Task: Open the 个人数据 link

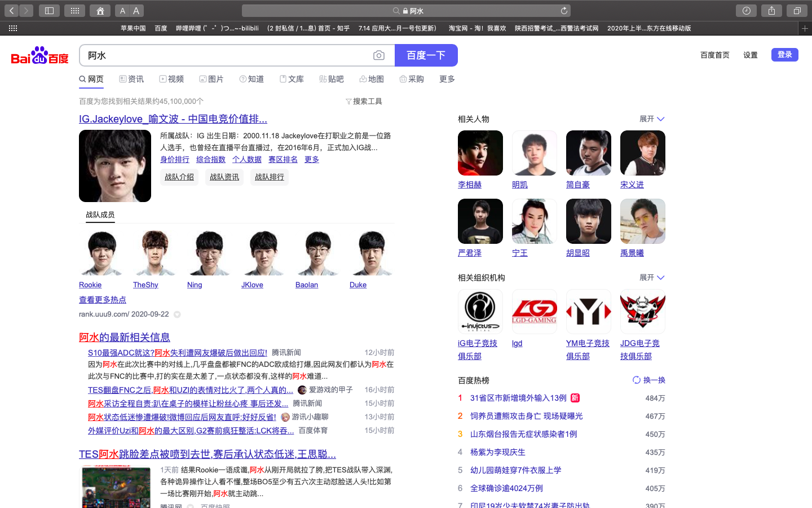Action: click(247, 160)
